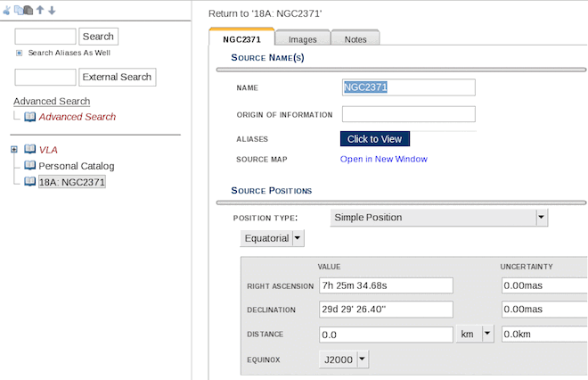Switch to the Notes tab
This screenshot has height=380, width=588.
click(x=355, y=39)
